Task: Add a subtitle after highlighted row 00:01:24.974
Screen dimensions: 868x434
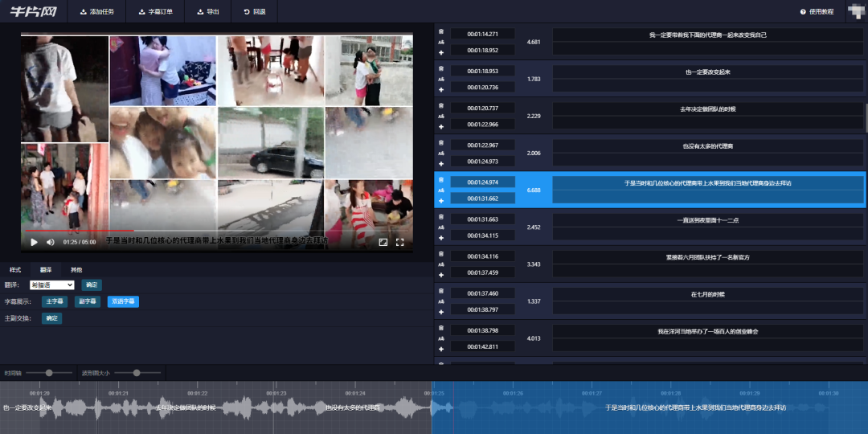Action: (441, 201)
